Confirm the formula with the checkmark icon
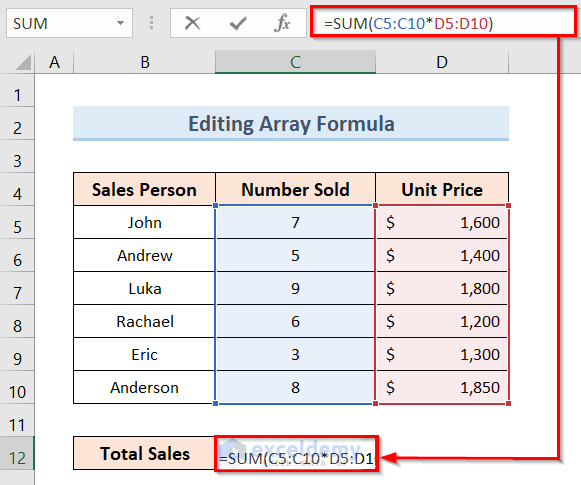This screenshot has width=581, height=485. 238,23
